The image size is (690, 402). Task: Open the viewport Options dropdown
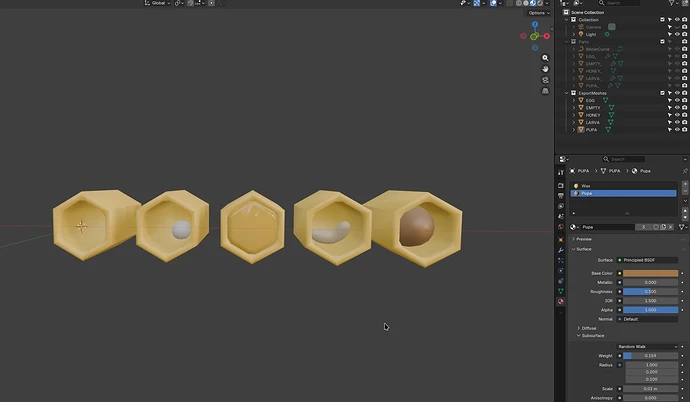539,13
